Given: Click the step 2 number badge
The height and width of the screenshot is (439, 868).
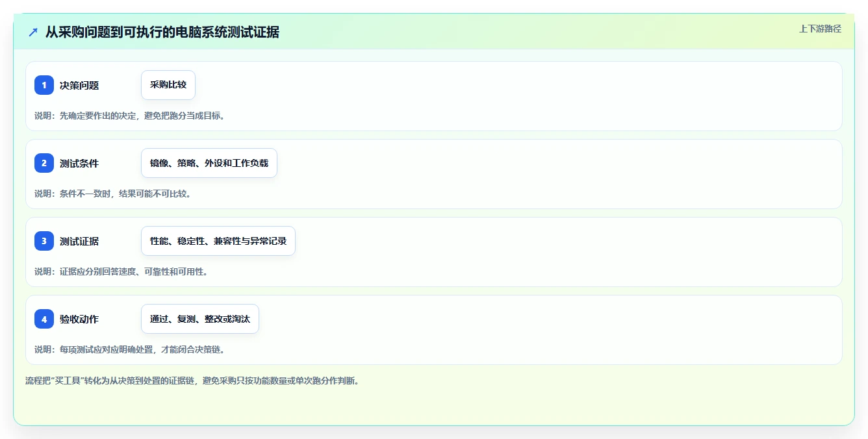Looking at the screenshot, I should (x=44, y=163).
